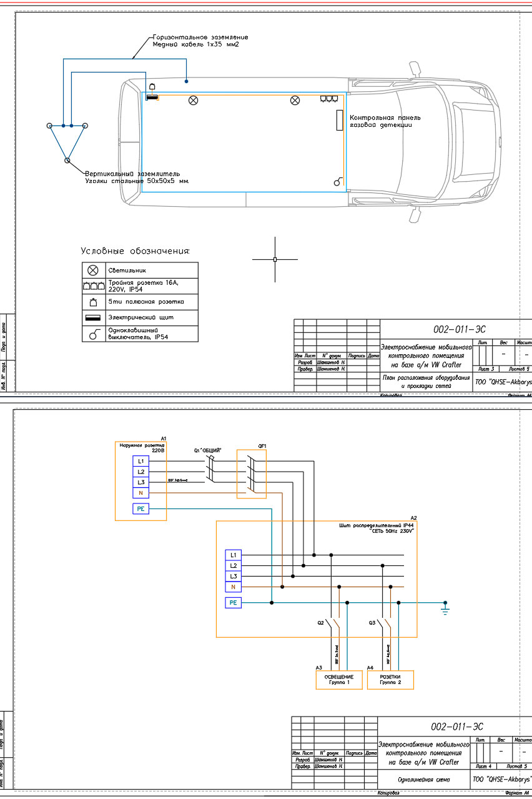Click the bottom vertical grounding electrode circle
The width and height of the screenshot is (532, 799).
point(67,160)
